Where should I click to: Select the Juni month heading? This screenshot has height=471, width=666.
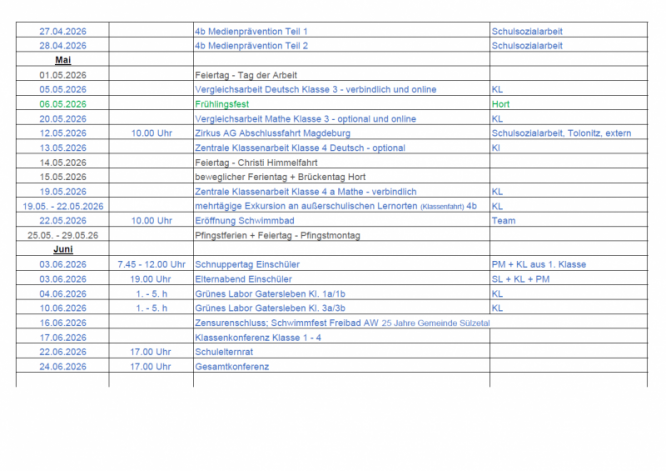tap(63, 249)
